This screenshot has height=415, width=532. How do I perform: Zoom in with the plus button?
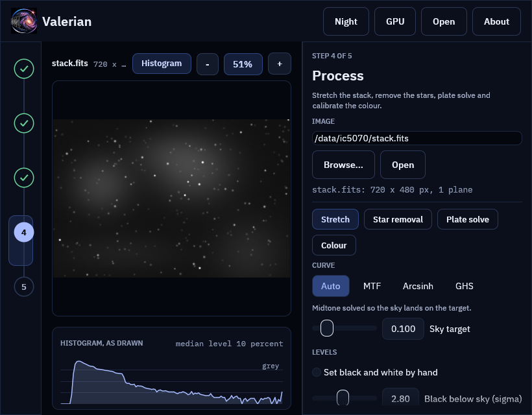pyautogui.click(x=280, y=64)
